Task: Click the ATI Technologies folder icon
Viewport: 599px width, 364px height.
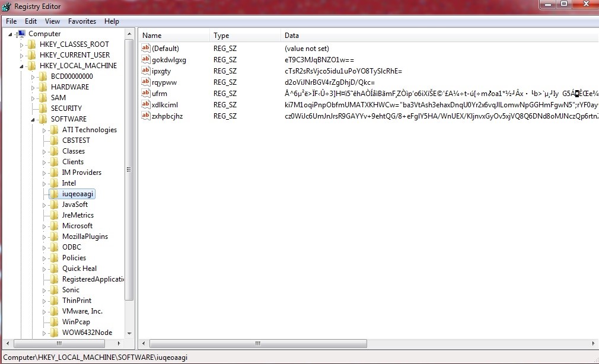Action: click(55, 130)
